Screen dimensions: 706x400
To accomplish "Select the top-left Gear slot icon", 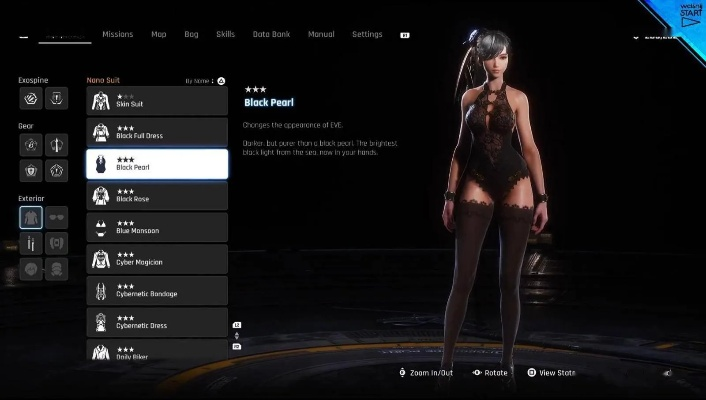I will [x=31, y=145].
